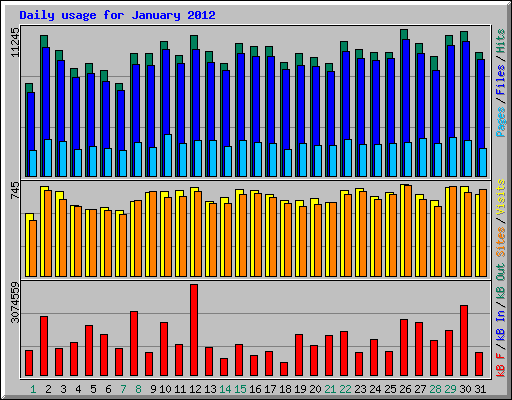Image resolution: width=512 pixels, height=400 pixels.
Task: Click day label 11 on the x-axis
Action: [180, 389]
